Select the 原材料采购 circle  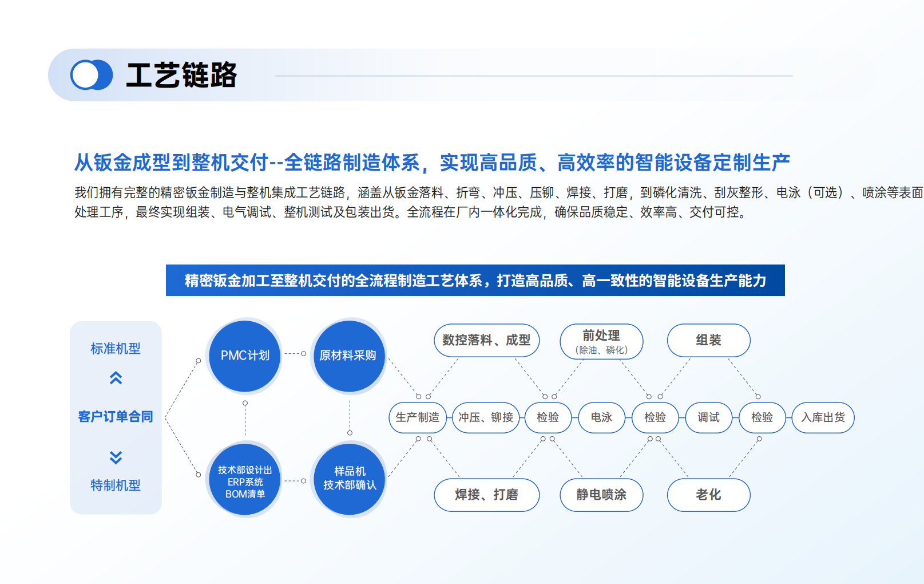click(348, 356)
